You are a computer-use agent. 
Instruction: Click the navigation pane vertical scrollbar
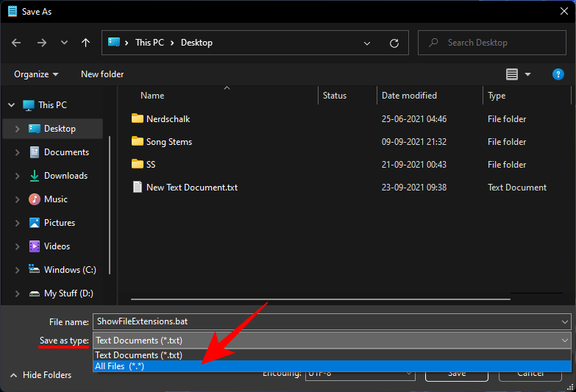pos(110,205)
